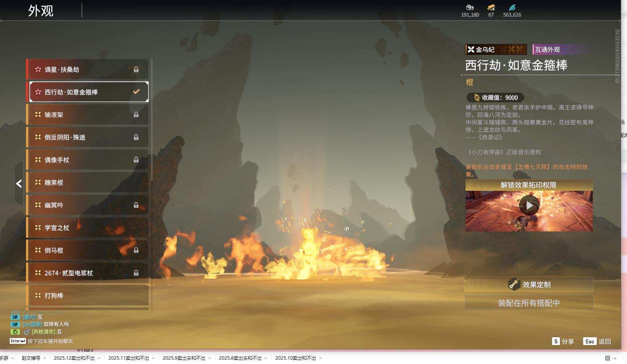The width and height of the screenshot is (627, 364).
Task: Click the gold bar currency icon
Action: tap(491, 7)
